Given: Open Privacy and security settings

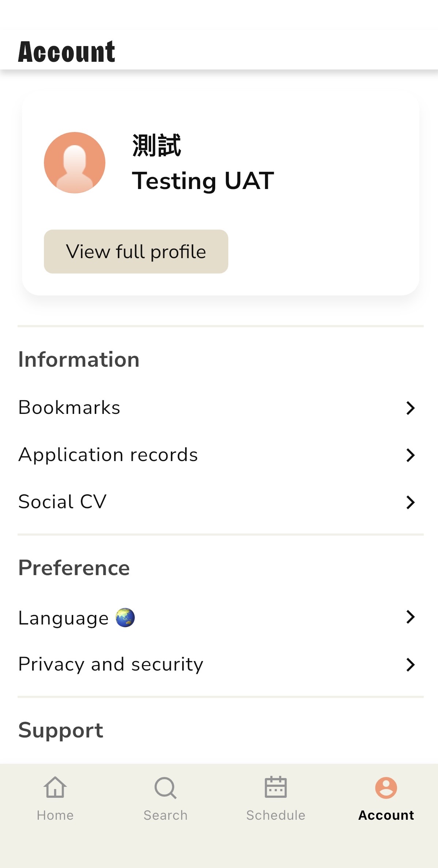Looking at the screenshot, I should tap(111, 664).
